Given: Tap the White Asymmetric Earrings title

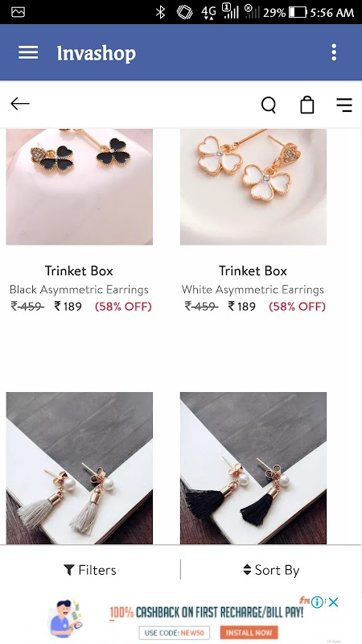Looking at the screenshot, I should tap(253, 290).
